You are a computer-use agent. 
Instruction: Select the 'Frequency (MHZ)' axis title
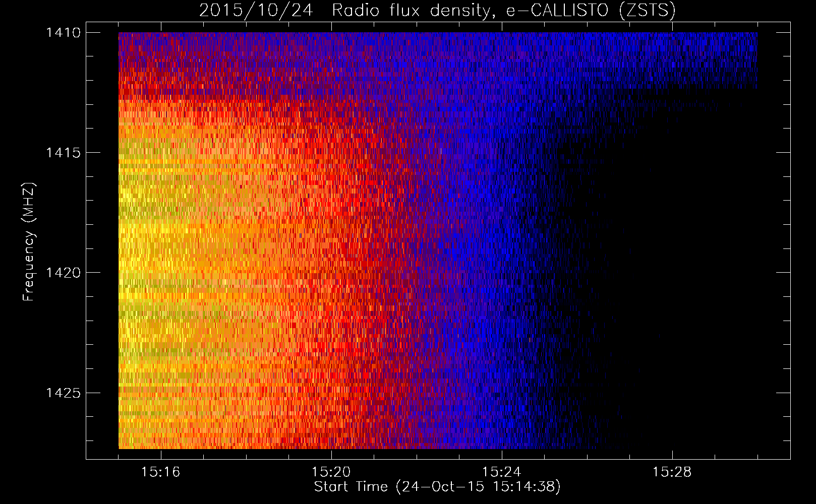[29, 242]
